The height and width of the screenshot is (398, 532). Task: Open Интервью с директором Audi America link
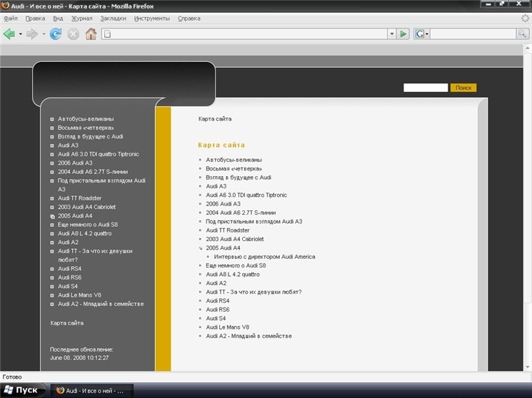coord(264,257)
